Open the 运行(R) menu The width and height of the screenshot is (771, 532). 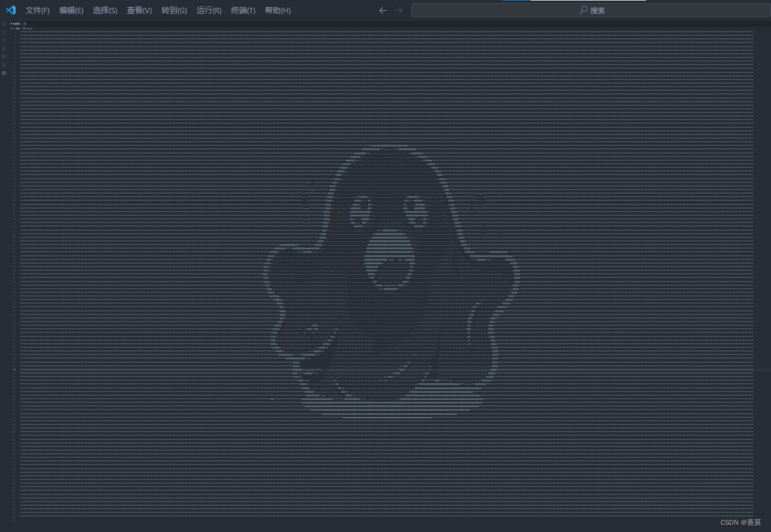coord(209,10)
